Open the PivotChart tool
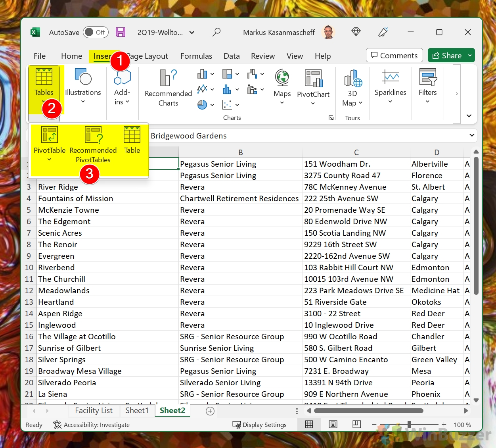This screenshot has height=448, width=496. click(313, 79)
